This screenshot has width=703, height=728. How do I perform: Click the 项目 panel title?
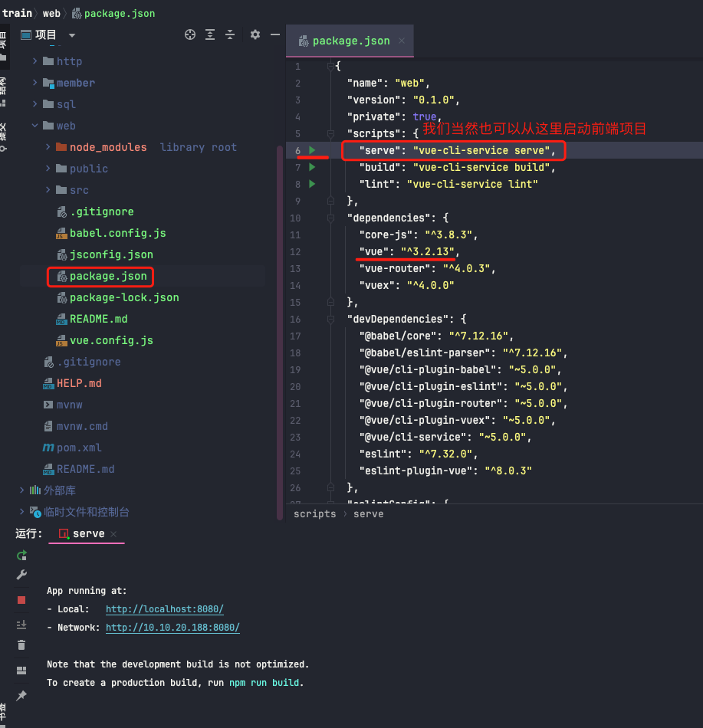point(45,34)
